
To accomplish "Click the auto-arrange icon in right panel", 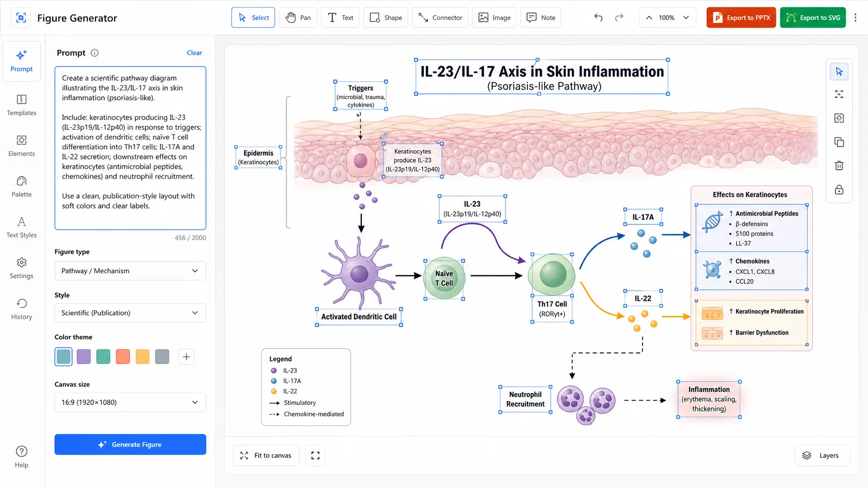I will (x=839, y=94).
